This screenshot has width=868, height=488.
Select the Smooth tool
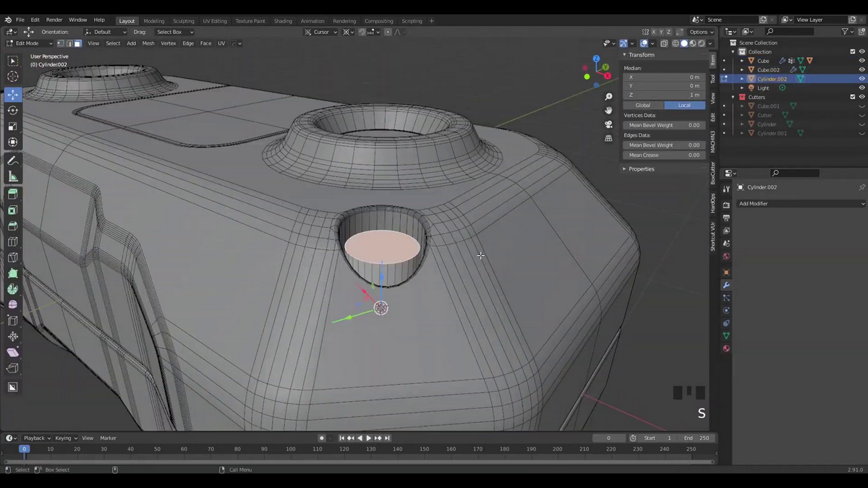(x=12, y=305)
